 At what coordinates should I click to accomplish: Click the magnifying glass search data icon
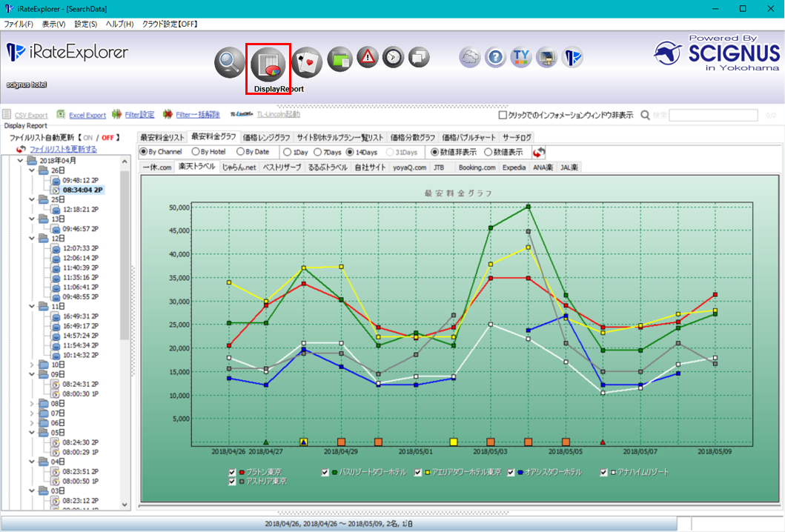[229, 62]
